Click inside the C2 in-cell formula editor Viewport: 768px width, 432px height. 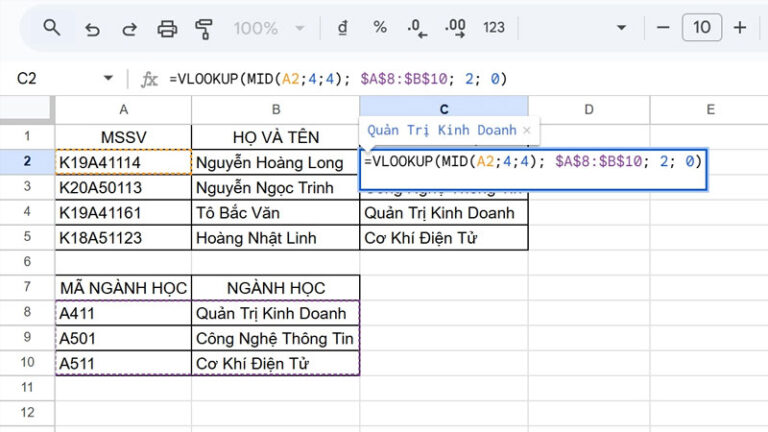[x=533, y=169]
